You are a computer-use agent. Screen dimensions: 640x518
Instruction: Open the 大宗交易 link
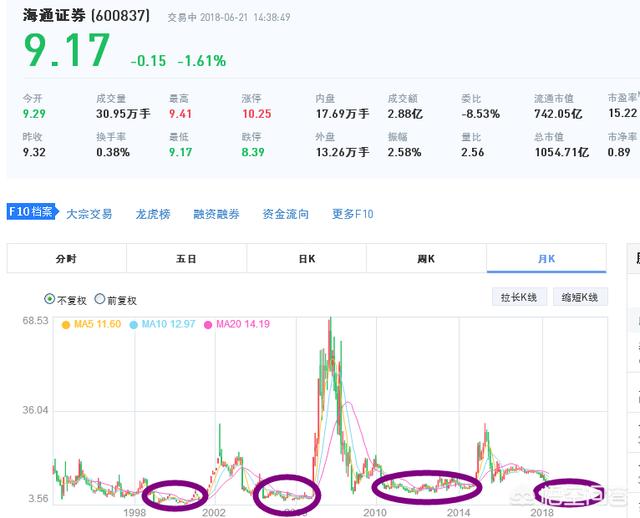tap(89, 214)
